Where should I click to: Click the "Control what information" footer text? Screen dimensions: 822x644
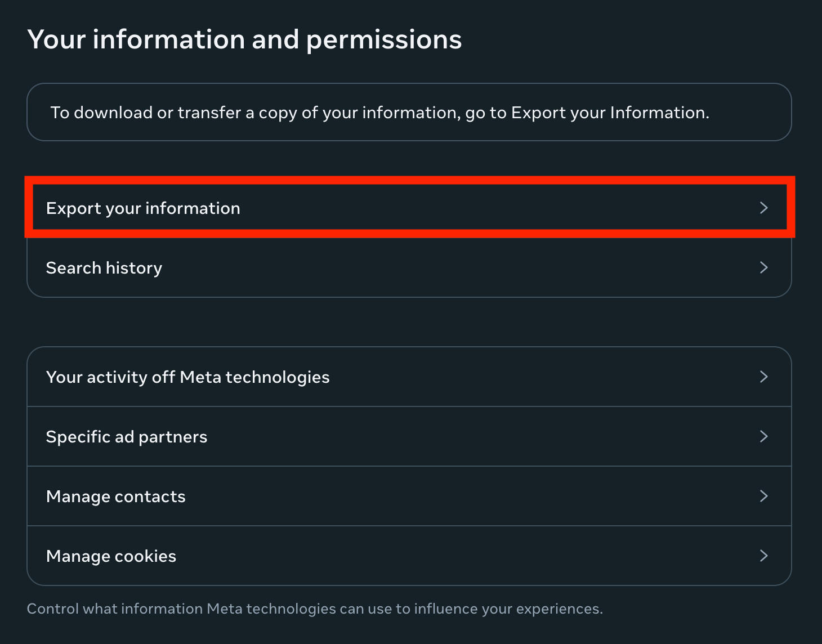click(115, 609)
